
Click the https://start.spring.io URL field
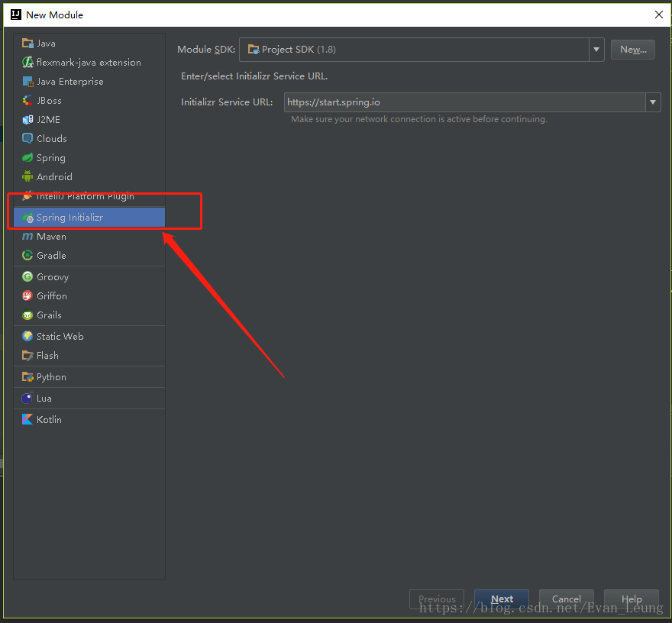(x=464, y=102)
